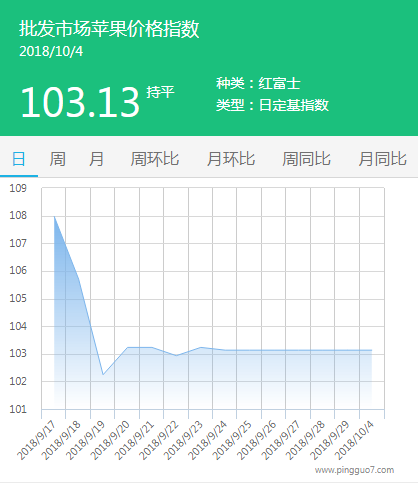The height and width of the screenshot is (483, 418).
Task: Open the 周同比 tab
Action: point(307,159)
